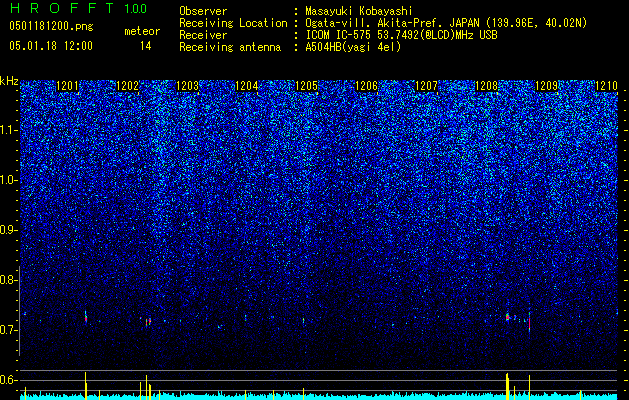Click the meteor count value 14
Viewport: 629px width, 400px height.
tap(145, 46)
